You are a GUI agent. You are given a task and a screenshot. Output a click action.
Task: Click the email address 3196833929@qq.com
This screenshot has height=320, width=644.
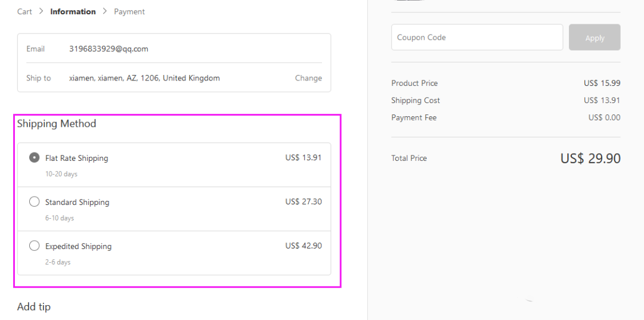(109, 49)
